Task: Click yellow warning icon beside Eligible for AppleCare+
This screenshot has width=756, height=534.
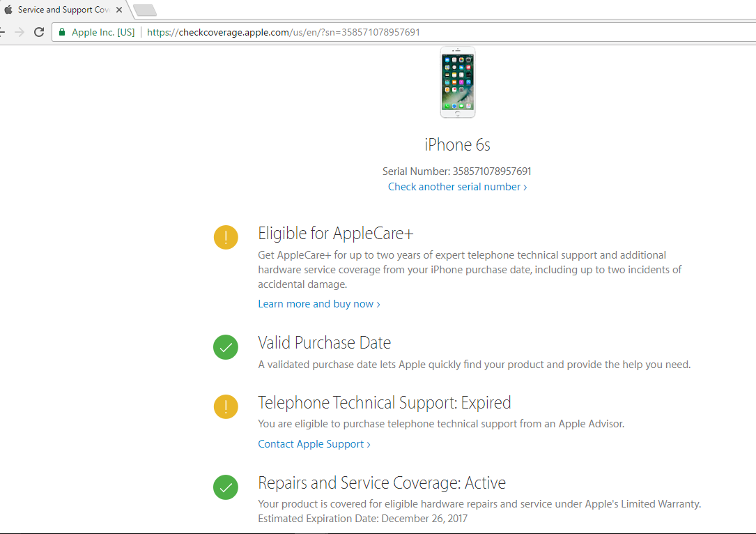Action: 226,237
